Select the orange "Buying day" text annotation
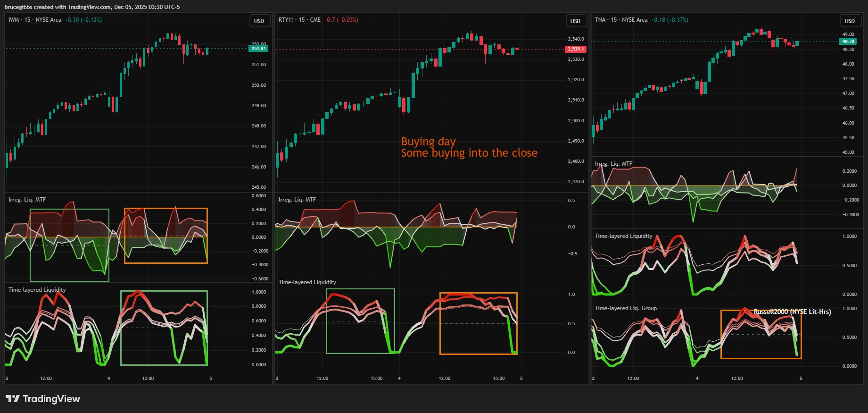 [x=428, y=142]
